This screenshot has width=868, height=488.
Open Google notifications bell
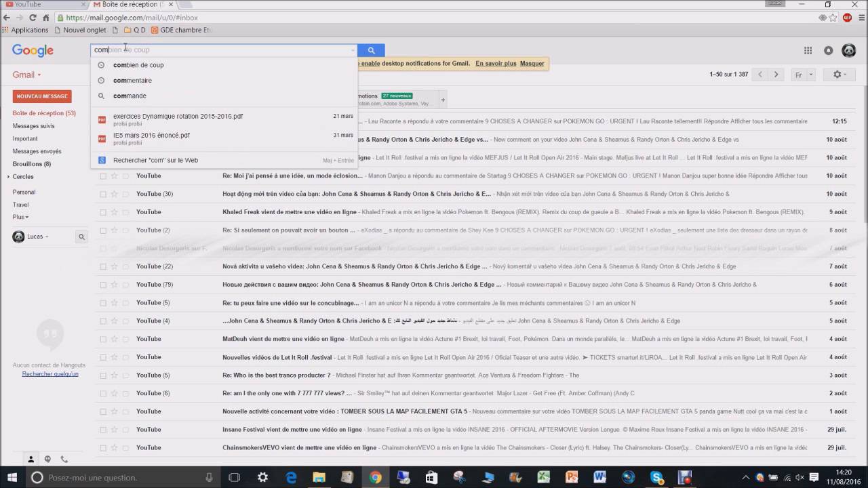click(x=828, y=50)
